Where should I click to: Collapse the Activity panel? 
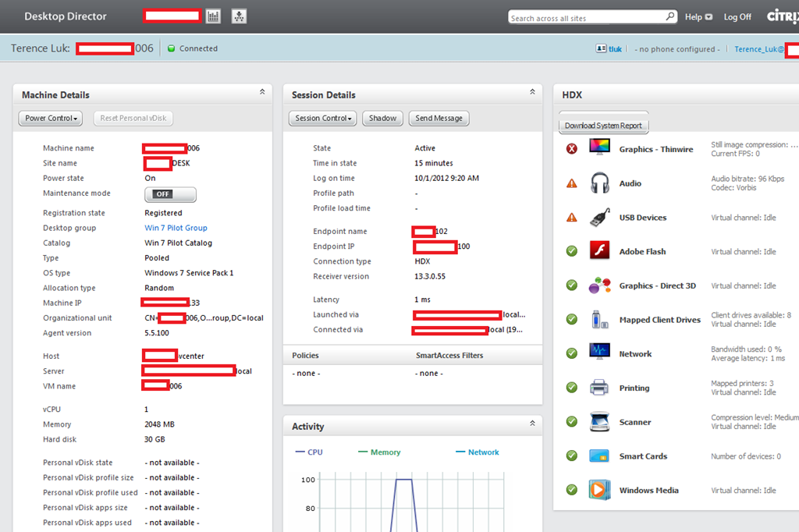point(532,424)
